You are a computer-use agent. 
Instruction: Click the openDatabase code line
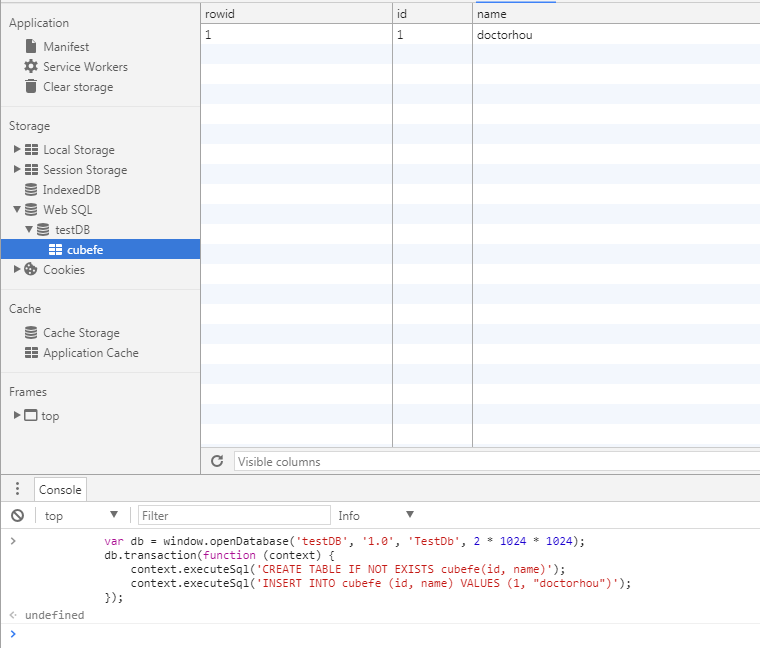[x=344, y=541]
